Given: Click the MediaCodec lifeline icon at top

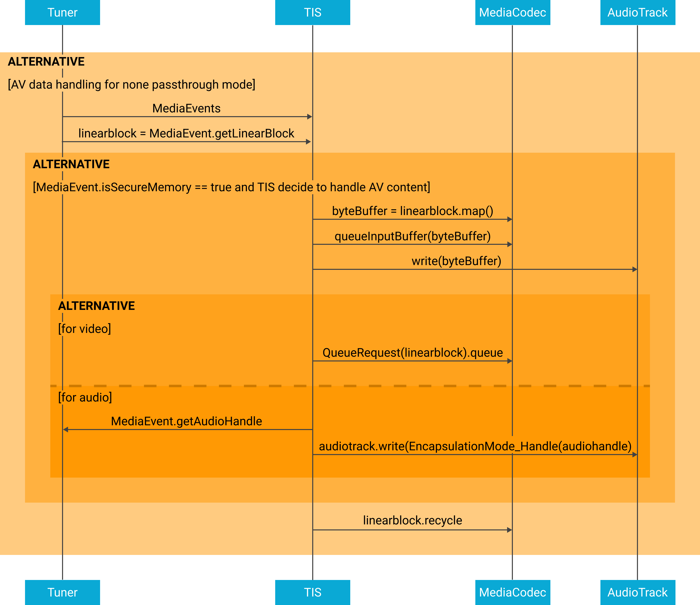Looking at the screenshot, I should tap(509, 13).
